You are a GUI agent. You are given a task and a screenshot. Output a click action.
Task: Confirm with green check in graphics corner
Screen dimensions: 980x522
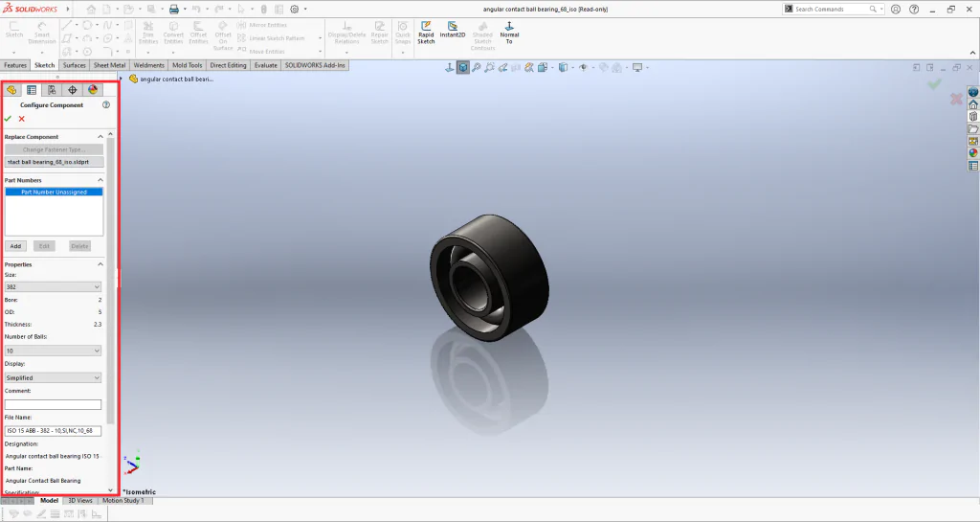(934, 83)
